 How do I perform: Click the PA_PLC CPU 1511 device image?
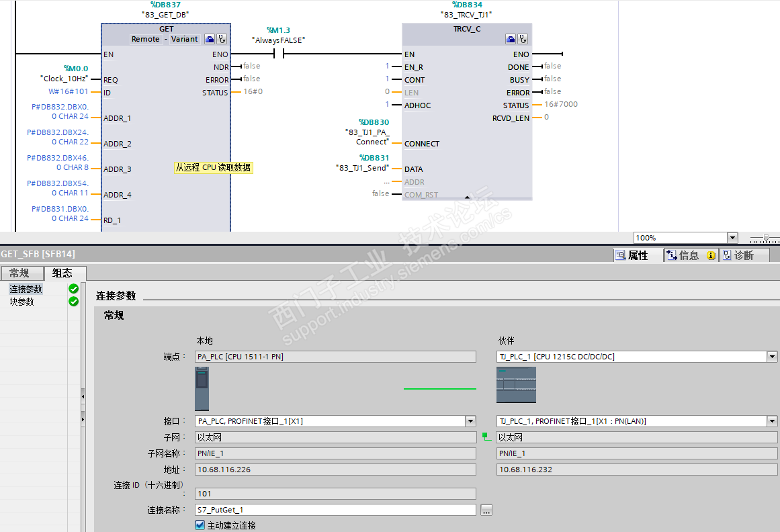[202, 389]
